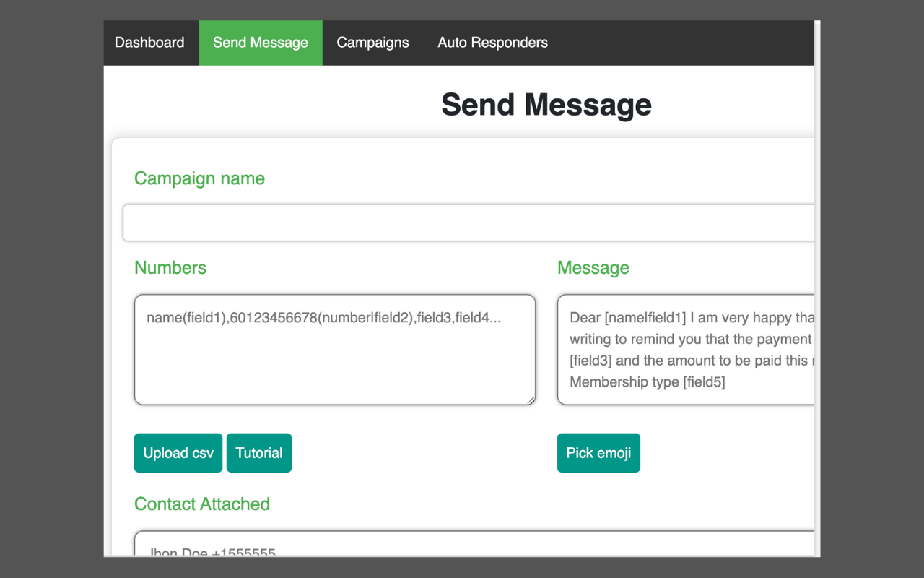
Task: Focus the Contact Attached field
Action: tap(474, 544)
